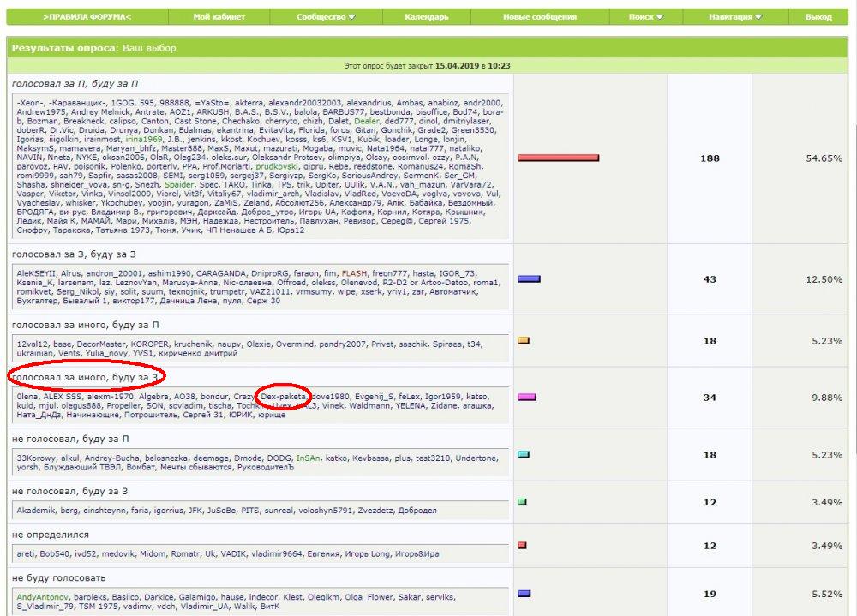
Task: Go to Календарь in the navigation bar
Action: tap(427, 17)
